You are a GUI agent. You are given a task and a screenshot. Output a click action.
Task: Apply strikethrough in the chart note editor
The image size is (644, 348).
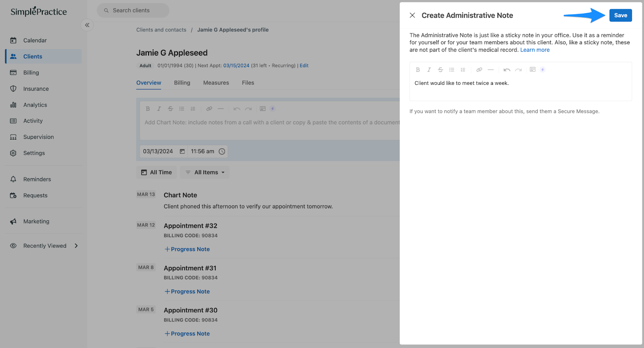(x=170, y=109)
